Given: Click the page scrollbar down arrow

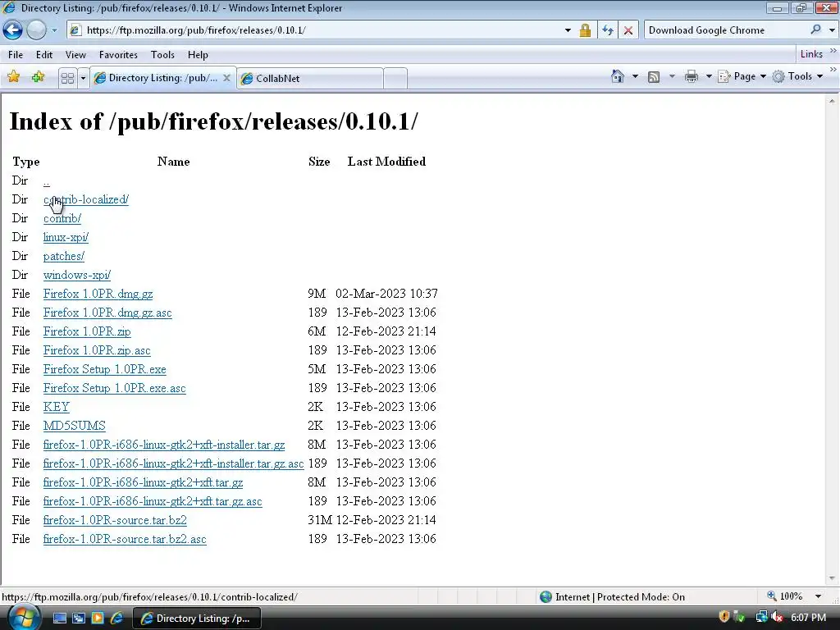Looking at the screenshot, I should (832, 578).
